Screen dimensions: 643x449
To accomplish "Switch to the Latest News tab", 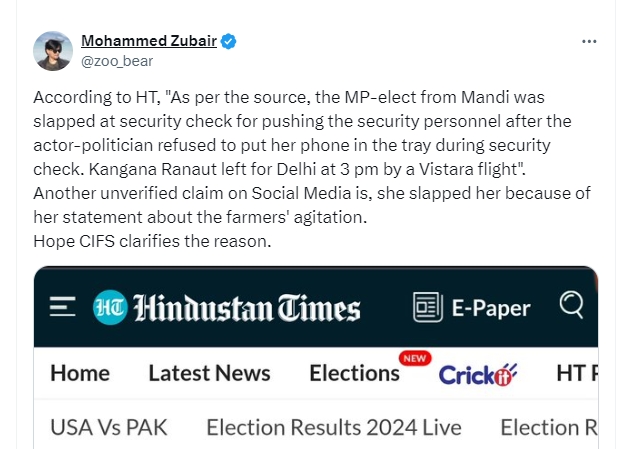I will [209, 374].
